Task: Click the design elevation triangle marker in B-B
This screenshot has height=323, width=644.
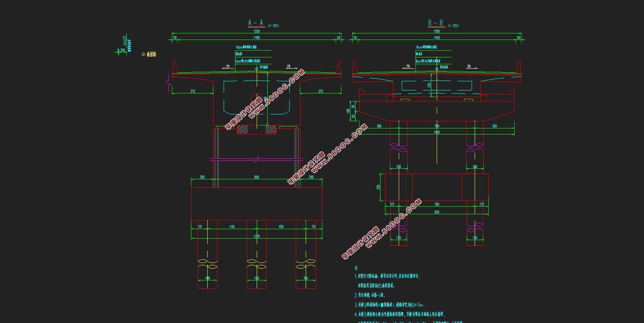Action: point(437,69)
